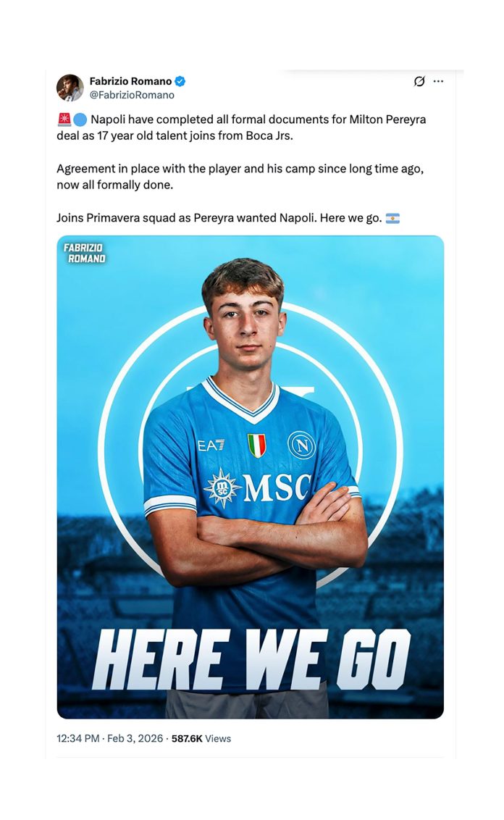Click the 'Agreement in place' paragraph
Screen dimensions: 504x820
(x=240, y=176)
